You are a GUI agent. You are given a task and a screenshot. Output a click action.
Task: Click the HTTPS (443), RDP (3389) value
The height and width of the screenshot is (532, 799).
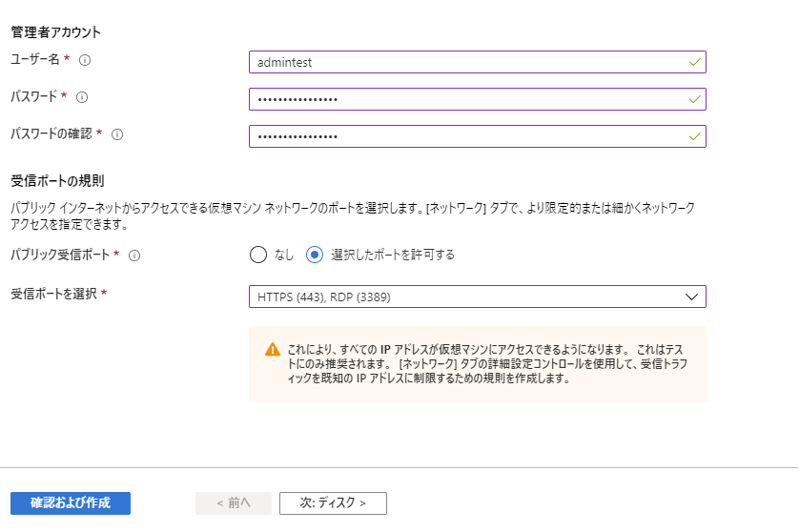[x=324, y=297]
